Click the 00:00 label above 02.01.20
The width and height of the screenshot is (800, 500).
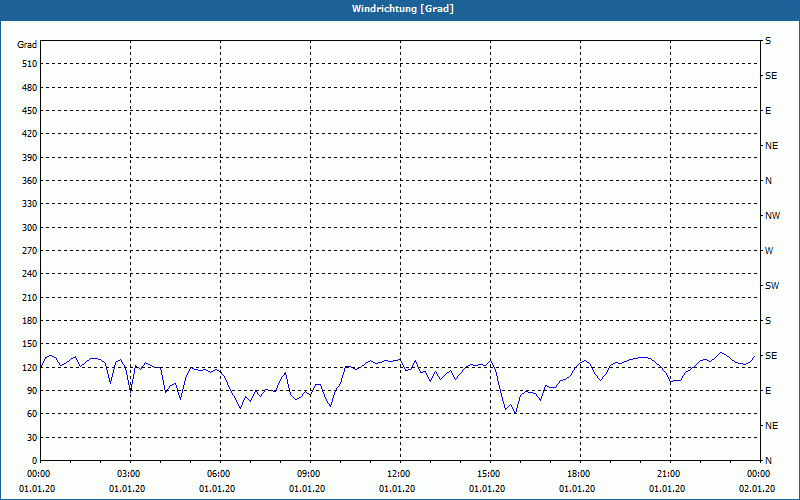pyautogui.click(x=759, y=474)
